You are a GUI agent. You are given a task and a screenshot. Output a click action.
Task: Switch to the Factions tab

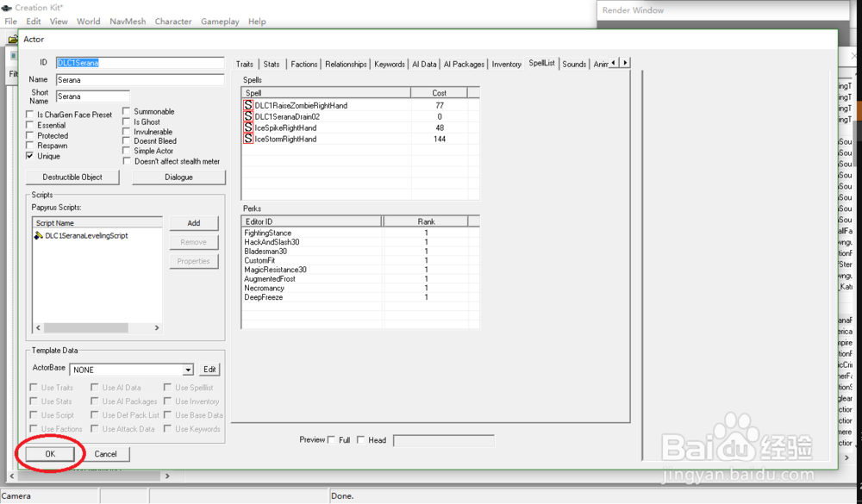(x=304, y=65)
